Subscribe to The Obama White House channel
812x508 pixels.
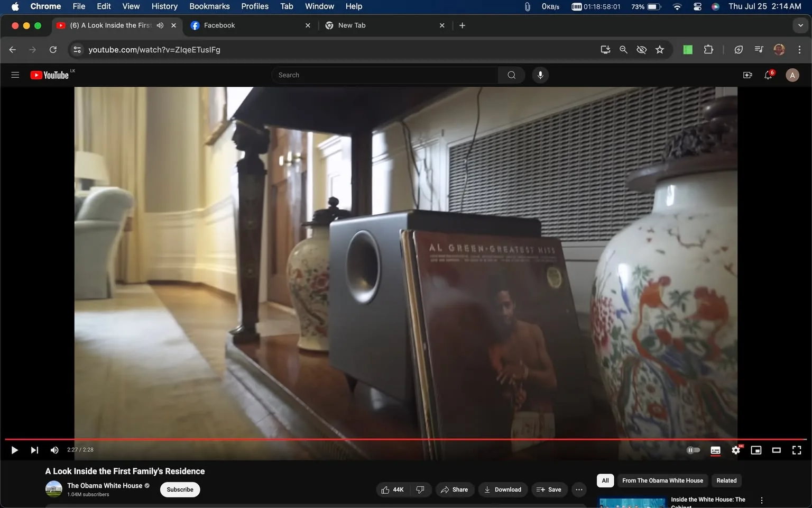(180, 489)
